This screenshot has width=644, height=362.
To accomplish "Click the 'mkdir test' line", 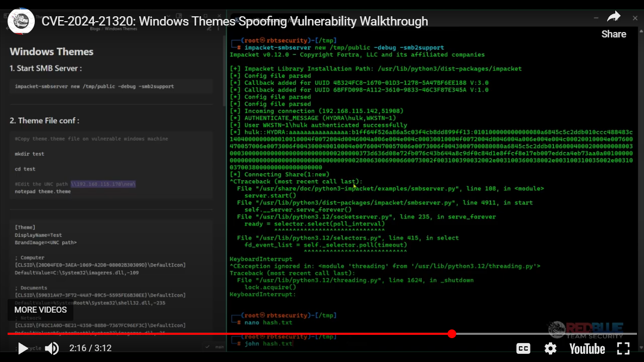I will pyautogui.click(x=29, y=154).
